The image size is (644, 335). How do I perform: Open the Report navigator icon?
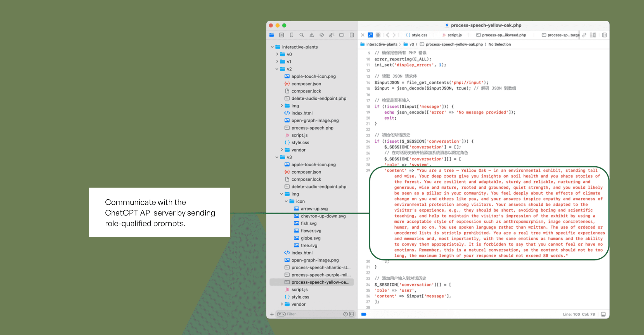point(352,35)
